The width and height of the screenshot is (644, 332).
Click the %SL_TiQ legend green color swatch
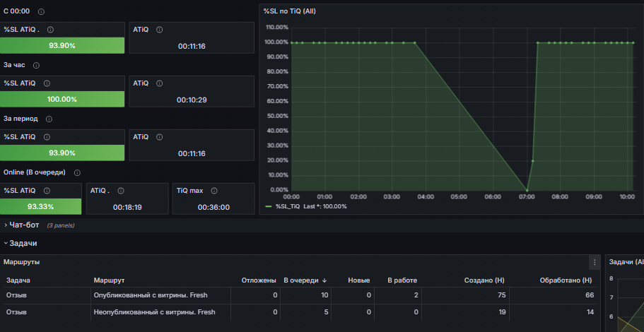coord(268,206)
